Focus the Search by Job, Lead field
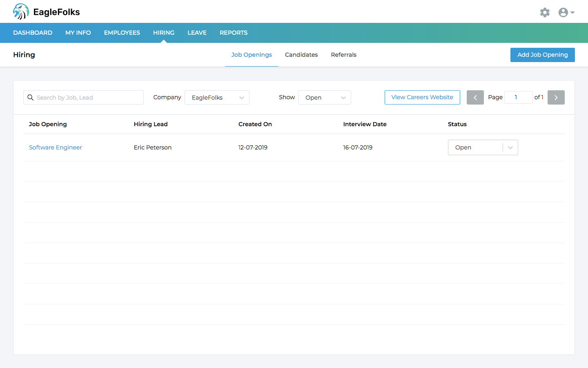The width and height of the screenshot is (588, 368). pos(84,97)
